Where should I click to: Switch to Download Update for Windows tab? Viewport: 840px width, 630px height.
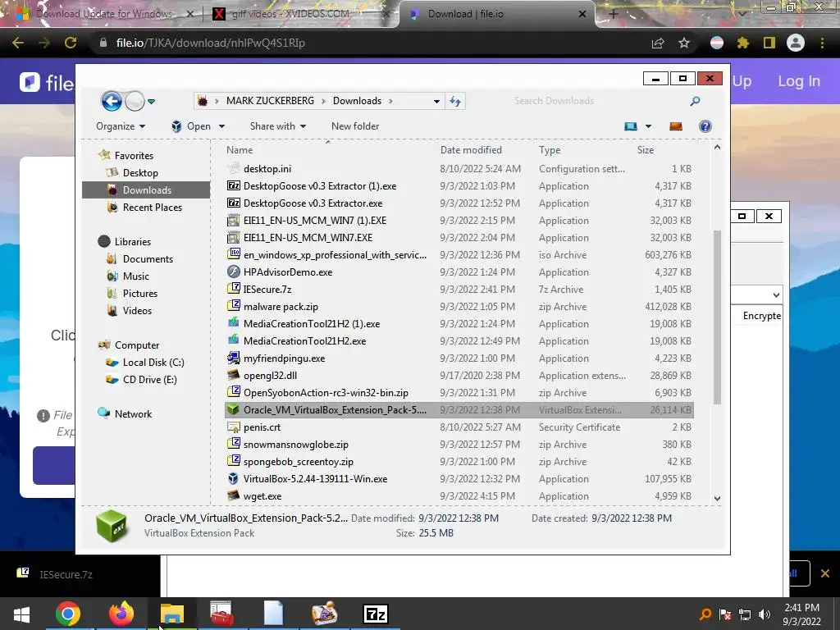point(104,14)
